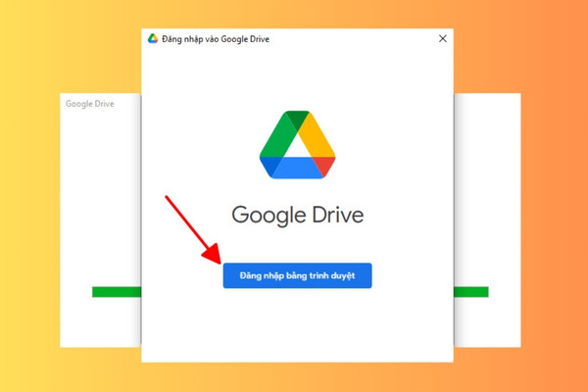Click the "Google Drive" label in background window

(x=90, y=104)
